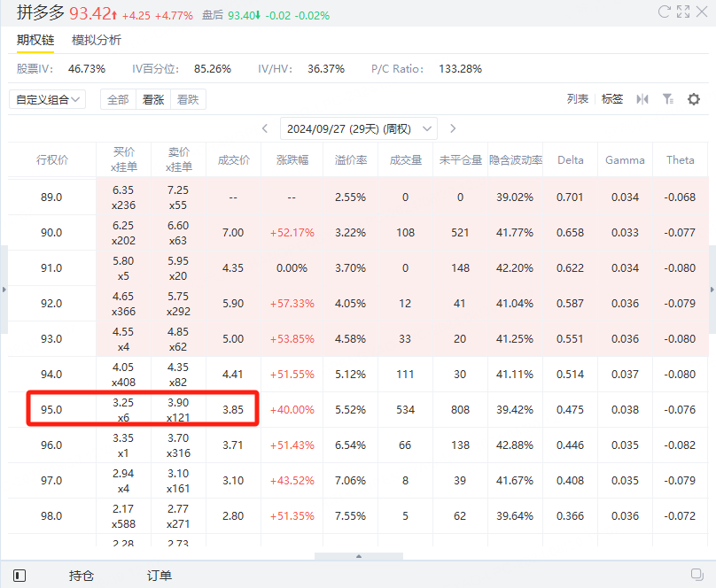Click the copy window icon at bottom right
Viewport: 716px width, 588px height.
click(x=697, y=575)
